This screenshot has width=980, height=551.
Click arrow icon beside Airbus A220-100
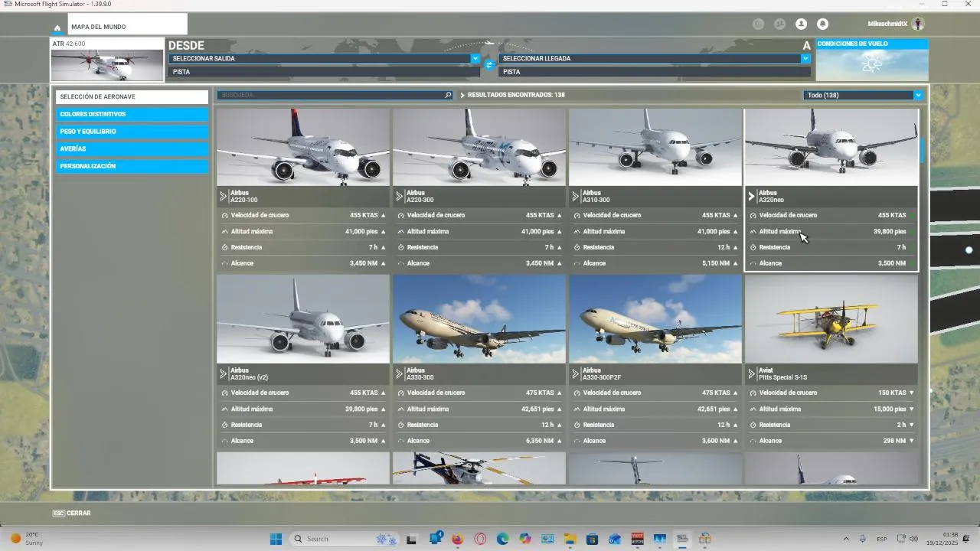[x=224, y=197]
